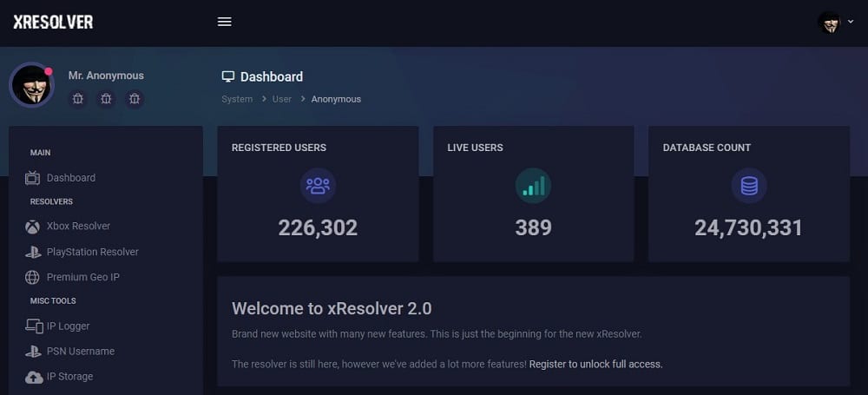The height and width of the screenshot is (395, 868).
Task: Click the monitor icon beside Dashboard title
Action: tap(228, 76)
